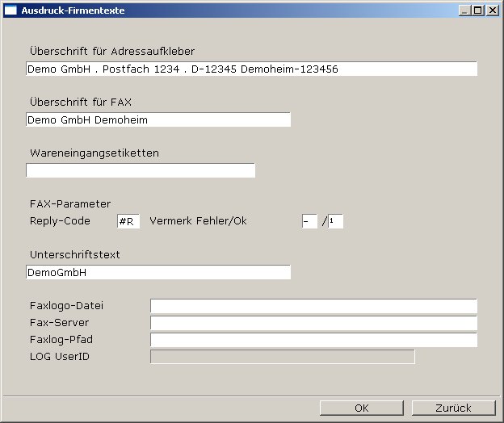Click into the Faxlog-Pfad field
The width and height of the screenshot is (504, 423).
tap(313, 340)
